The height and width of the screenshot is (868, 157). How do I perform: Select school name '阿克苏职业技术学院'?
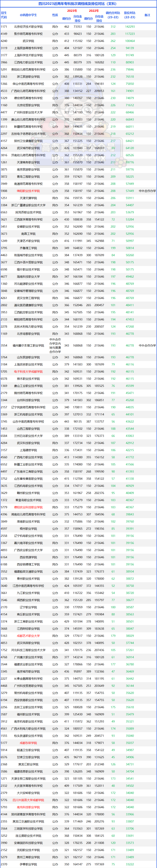pyautogui.click(x=28, y=213)
